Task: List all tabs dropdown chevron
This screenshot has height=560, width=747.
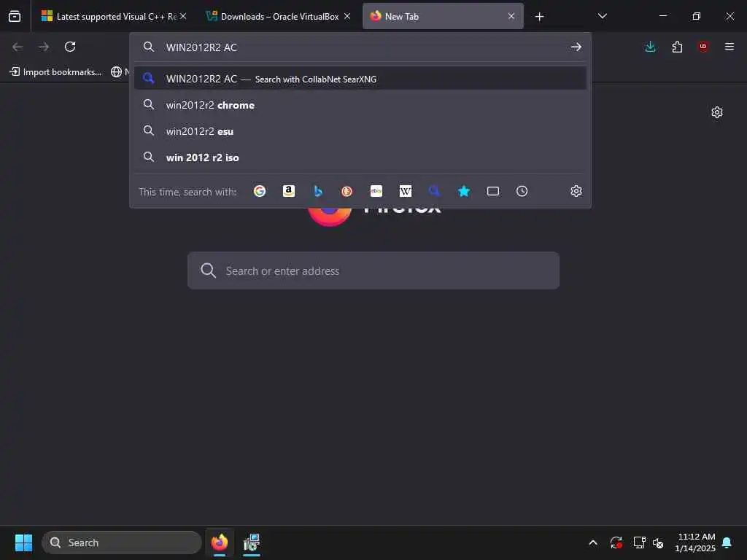Action: [602, 16]
